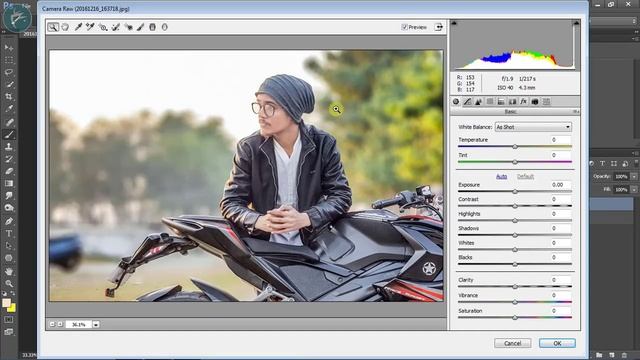Select the Graduated Filter tool

152,27
